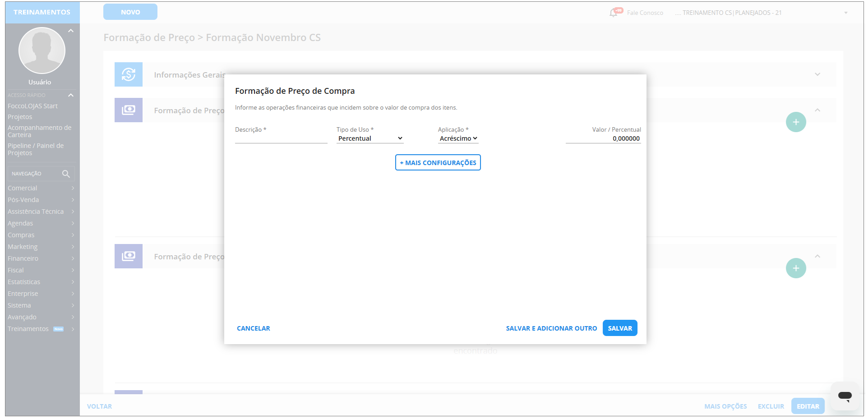868x419 pixels.
Task: Expand the Marketing menu
Action: click(x=41, y=247)
